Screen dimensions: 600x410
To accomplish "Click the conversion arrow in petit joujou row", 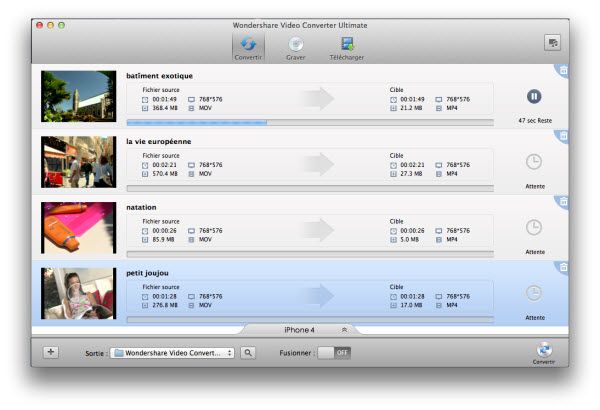I will 319,296.
